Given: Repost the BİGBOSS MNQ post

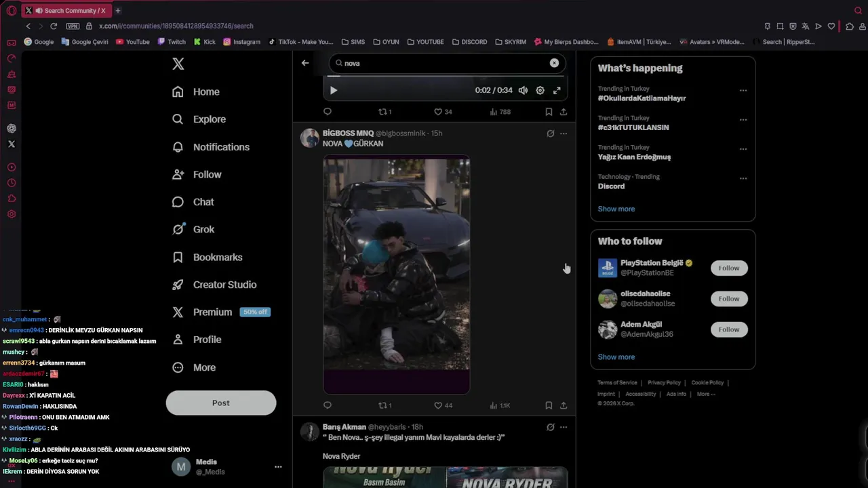Looking at the screenshot, I should 384,405.
